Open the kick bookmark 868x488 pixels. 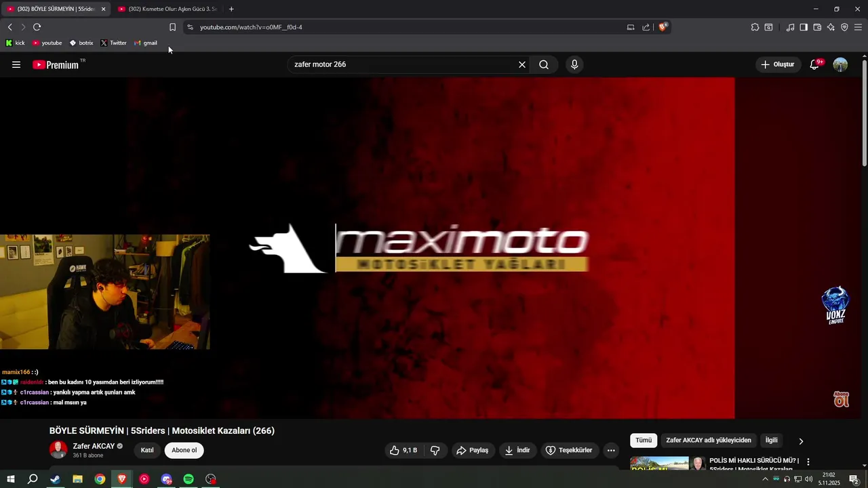pyautogui.click(x=15, y=43)
